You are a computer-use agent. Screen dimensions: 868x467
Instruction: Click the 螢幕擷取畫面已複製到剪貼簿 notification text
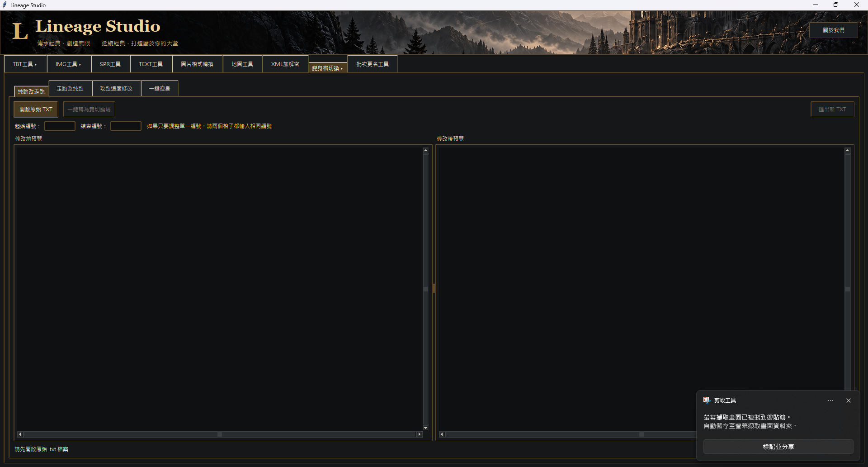coord(747,417)
